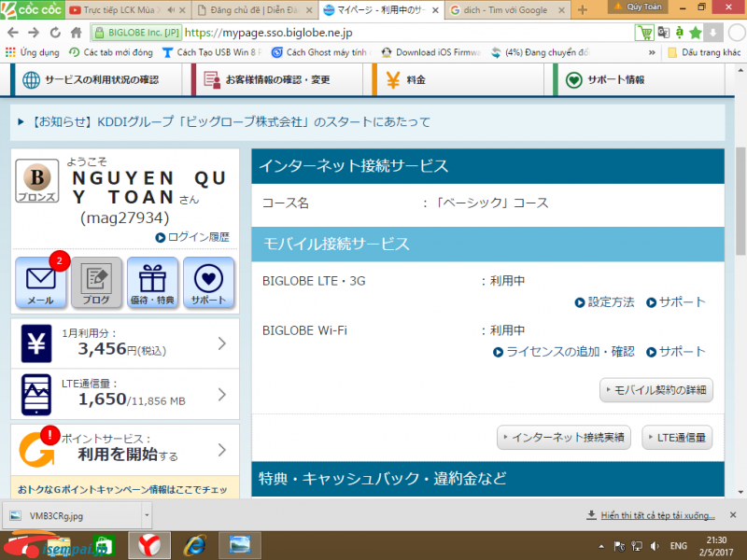Image resolution: width=747 pixels, height=560 pixels.
Task: Open the Quý Toàn profile button
Action: point(639,7)
